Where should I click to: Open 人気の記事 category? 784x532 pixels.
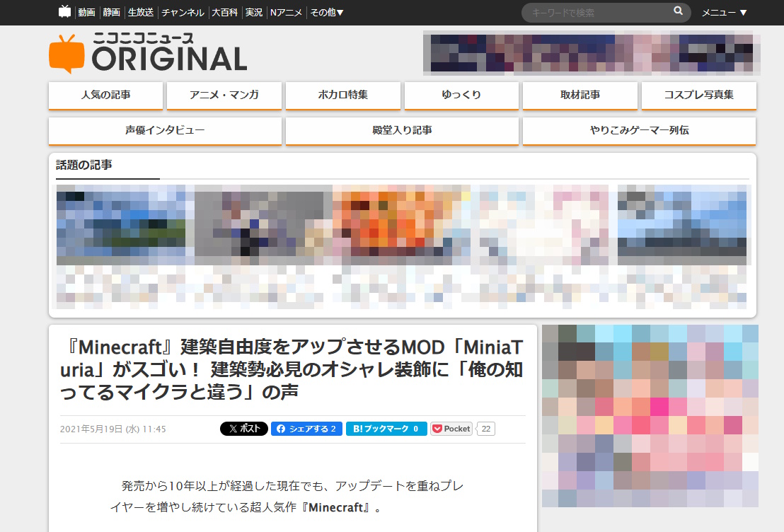click(106, 95)
